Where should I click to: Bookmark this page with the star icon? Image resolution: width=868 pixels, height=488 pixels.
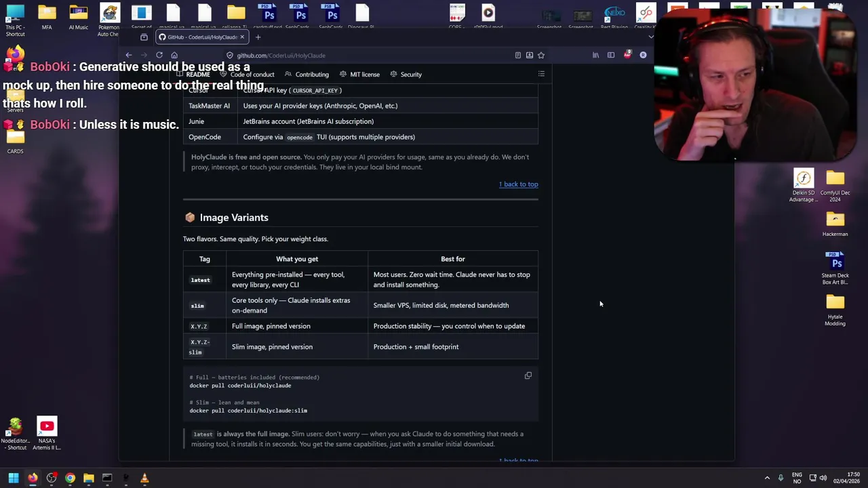pos(541,56)
